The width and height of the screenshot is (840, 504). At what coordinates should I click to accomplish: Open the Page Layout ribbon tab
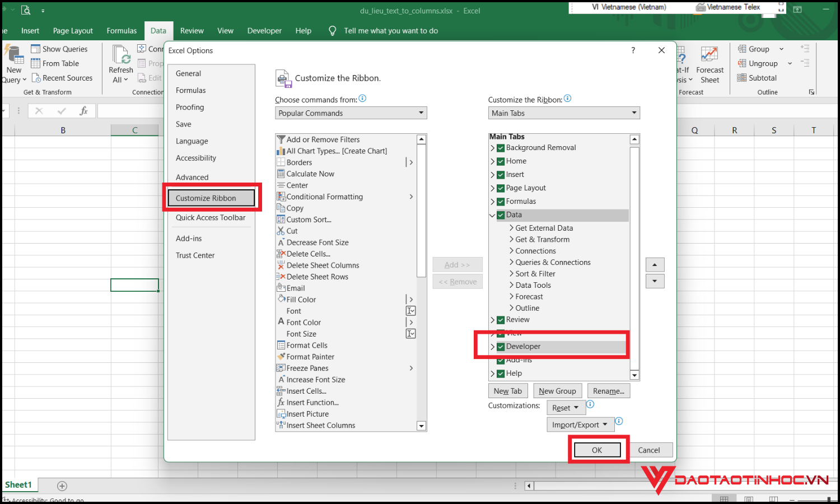[73, 31]
